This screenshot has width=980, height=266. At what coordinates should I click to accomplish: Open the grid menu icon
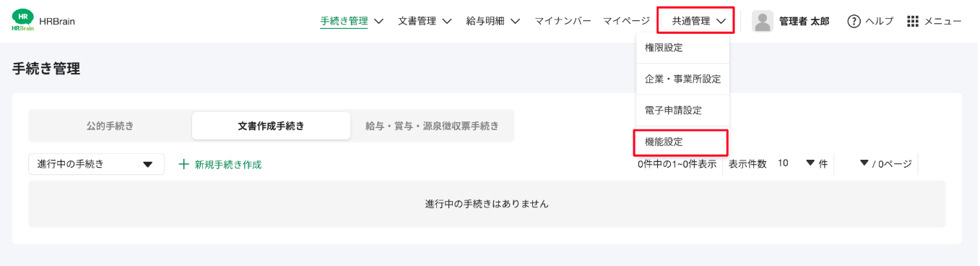tap(913, 21)
